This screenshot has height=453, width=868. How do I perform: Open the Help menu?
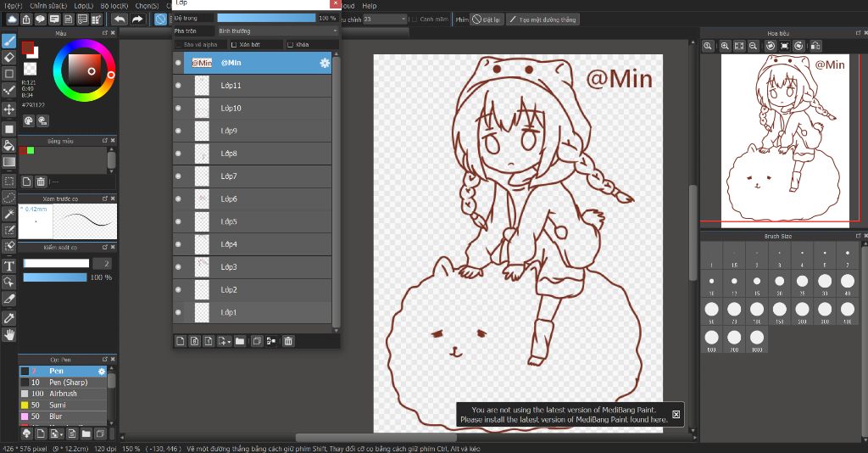[x=370, y=6]
